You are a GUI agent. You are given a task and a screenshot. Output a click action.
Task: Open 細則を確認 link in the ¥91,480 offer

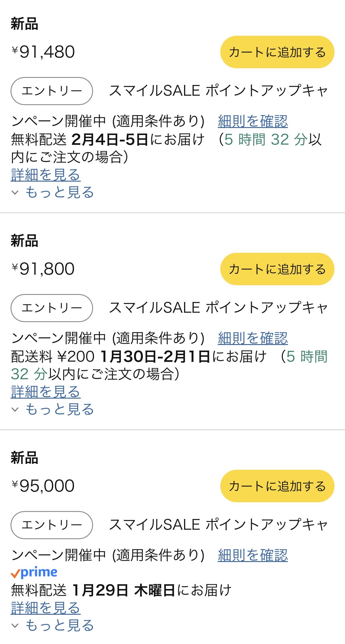coord(253,121)
